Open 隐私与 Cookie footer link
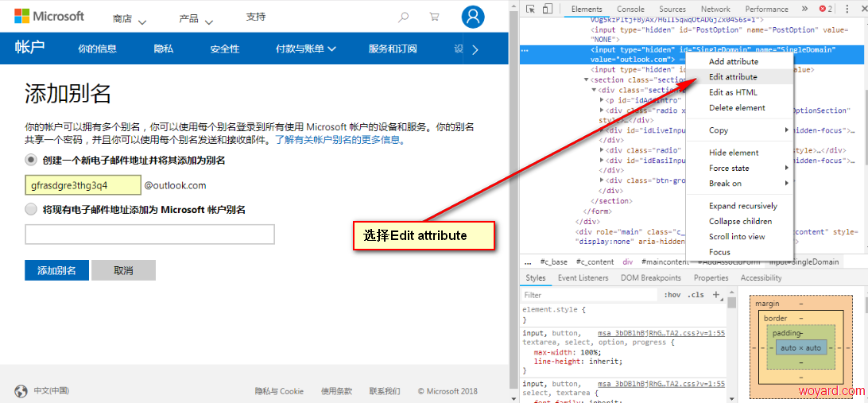The image size is (868, 403). 279,391
